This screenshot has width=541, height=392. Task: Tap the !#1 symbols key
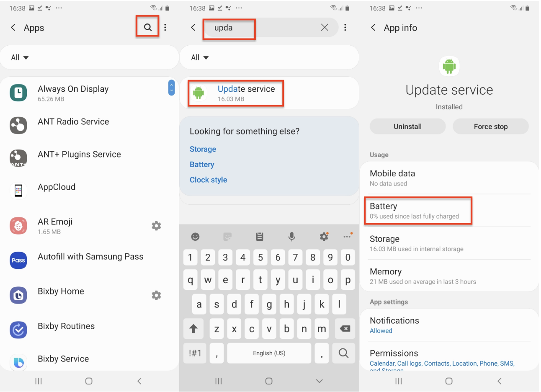(195, 353)
